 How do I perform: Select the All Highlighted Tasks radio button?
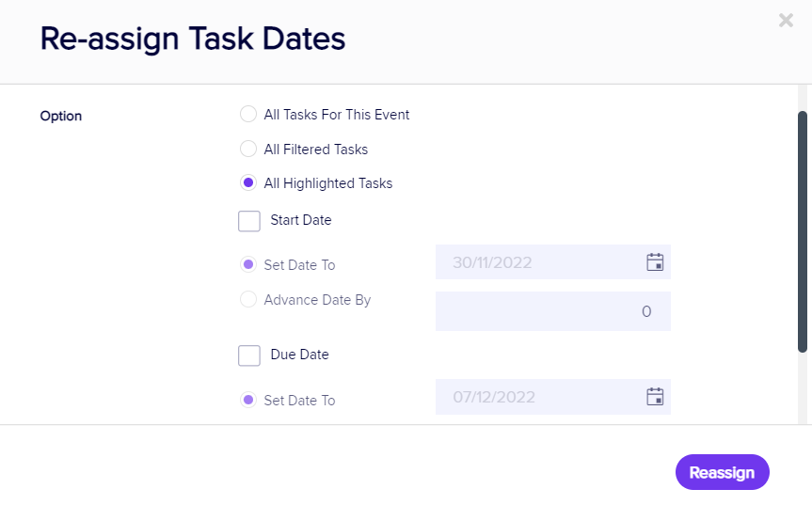coord(248,183)
